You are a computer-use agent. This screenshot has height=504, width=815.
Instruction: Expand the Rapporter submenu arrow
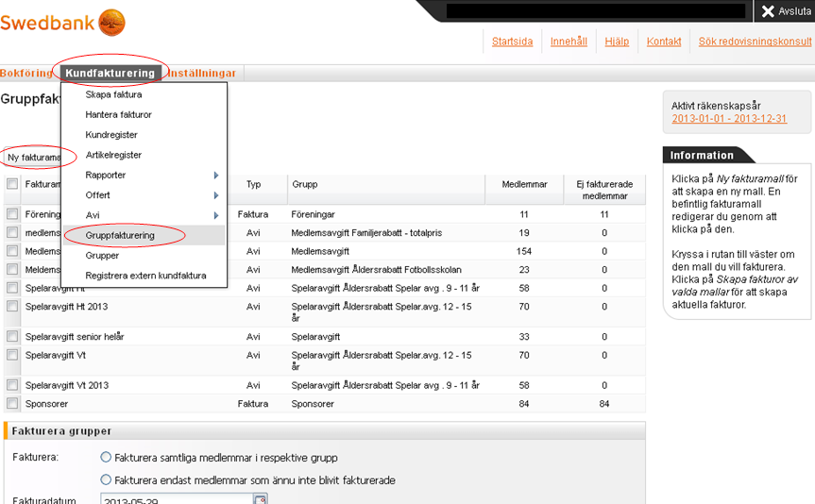point(216,176)
